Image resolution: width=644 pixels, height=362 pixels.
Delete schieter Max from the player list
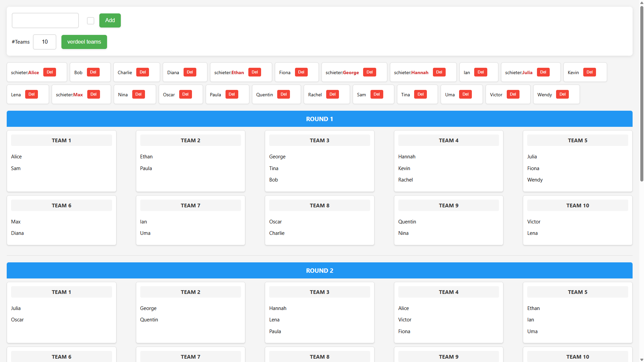pos(94,94)
